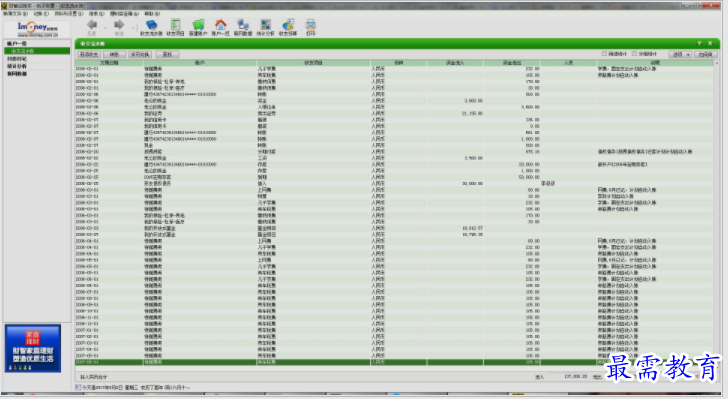Screen dimensions: 728x399
Task: Click the back arrow toolbar icon
Action: tap(92, 25)
